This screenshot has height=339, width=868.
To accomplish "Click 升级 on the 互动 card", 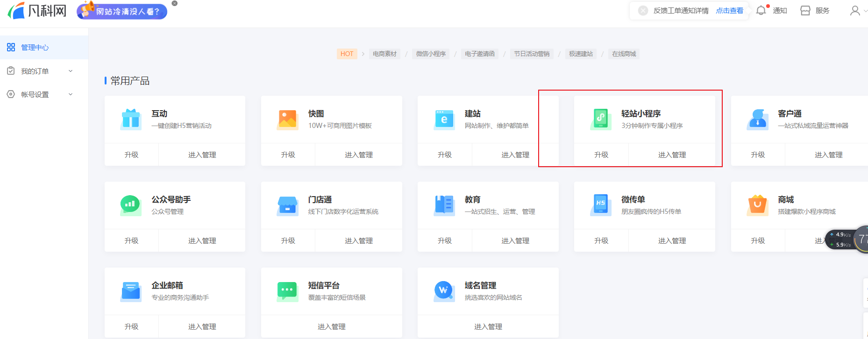I will coord(131,155).
